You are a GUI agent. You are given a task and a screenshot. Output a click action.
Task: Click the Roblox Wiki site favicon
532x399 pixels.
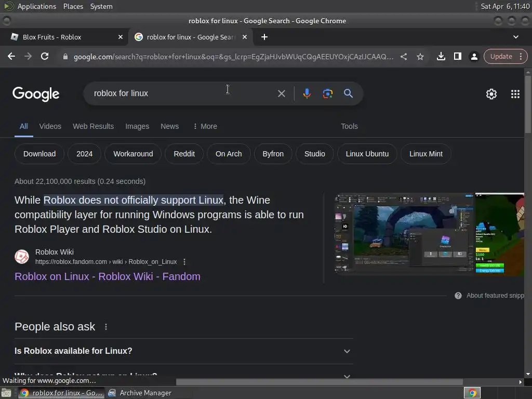[x=22, y=257]
